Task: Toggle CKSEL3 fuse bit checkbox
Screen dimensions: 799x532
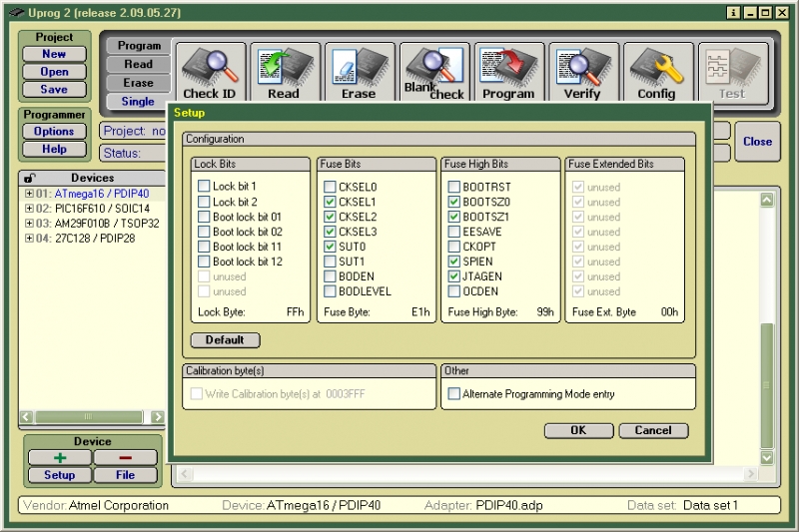Action: [x=330, y=232]
